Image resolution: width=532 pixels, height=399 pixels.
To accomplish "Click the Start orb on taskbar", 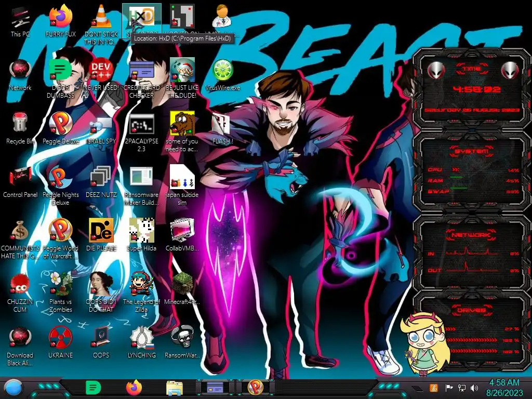I will [x=13, y=388].
